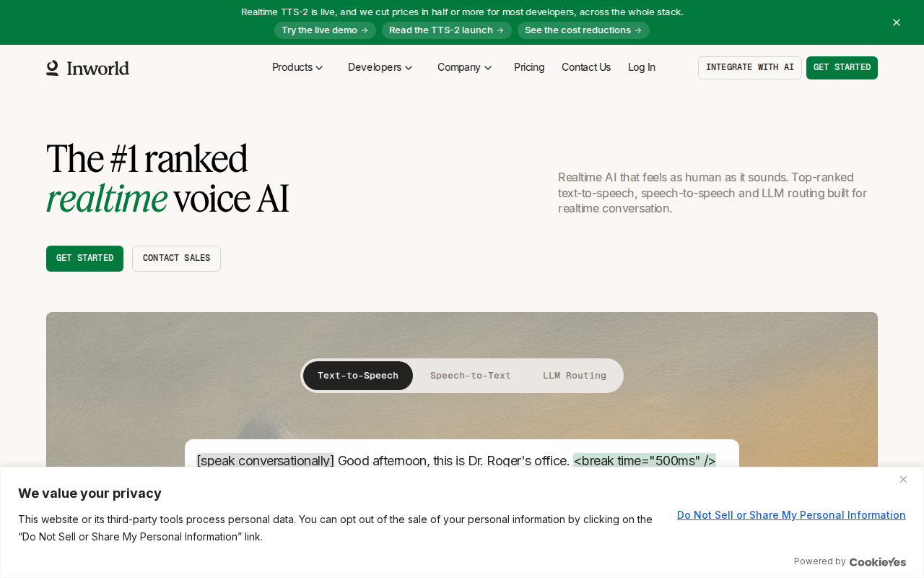Open the Pricing page
924x578 pixels.
coord(529,67)
